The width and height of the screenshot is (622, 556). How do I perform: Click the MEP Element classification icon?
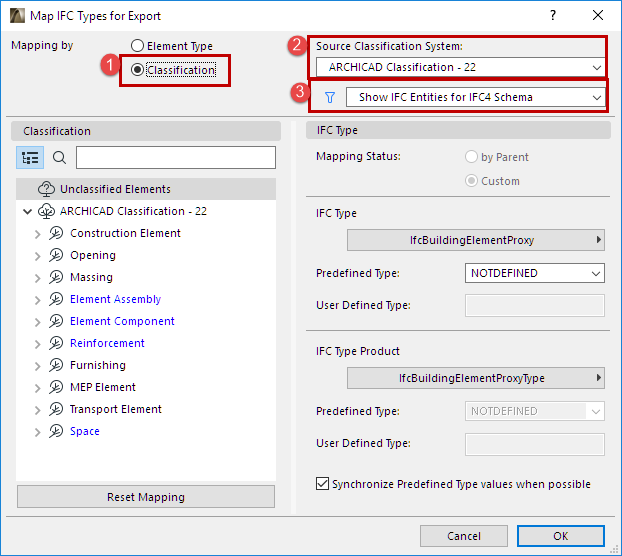click(56, 387)
